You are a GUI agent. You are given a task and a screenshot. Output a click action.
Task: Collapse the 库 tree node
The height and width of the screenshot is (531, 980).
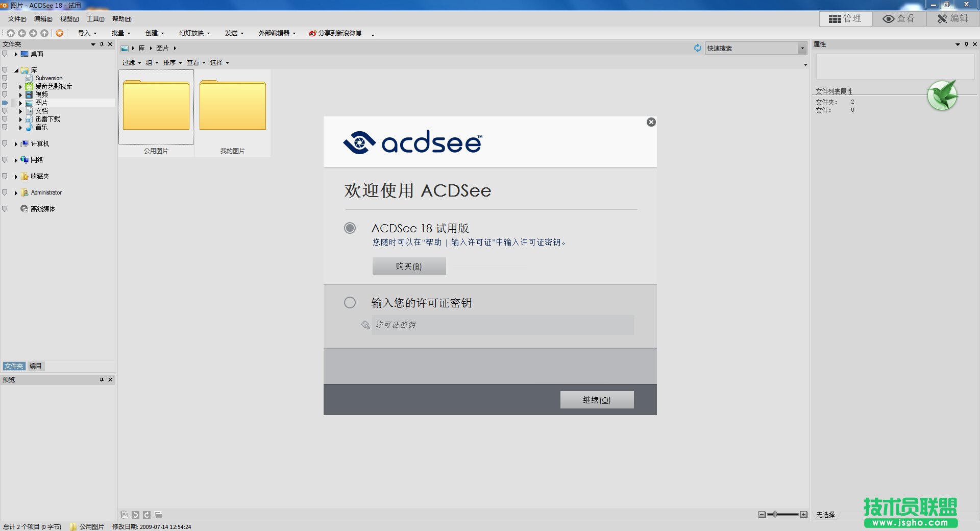click(16, 70)
